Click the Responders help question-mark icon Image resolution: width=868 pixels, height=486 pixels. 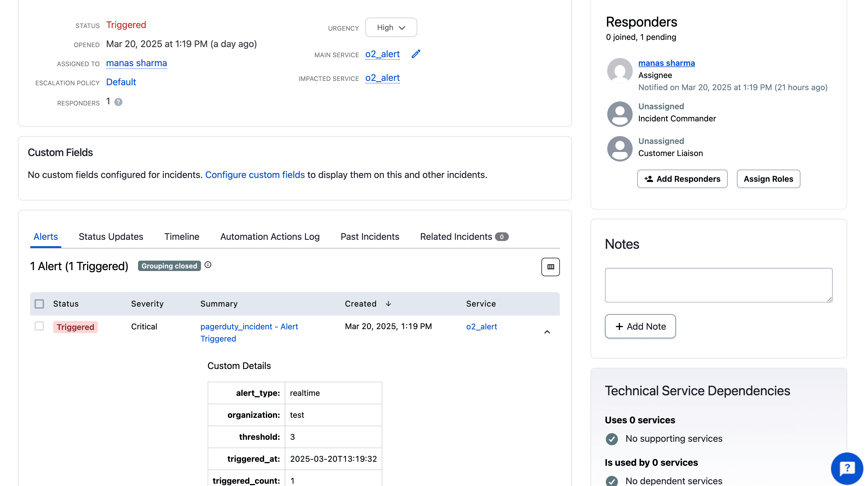tap(118, 102)
